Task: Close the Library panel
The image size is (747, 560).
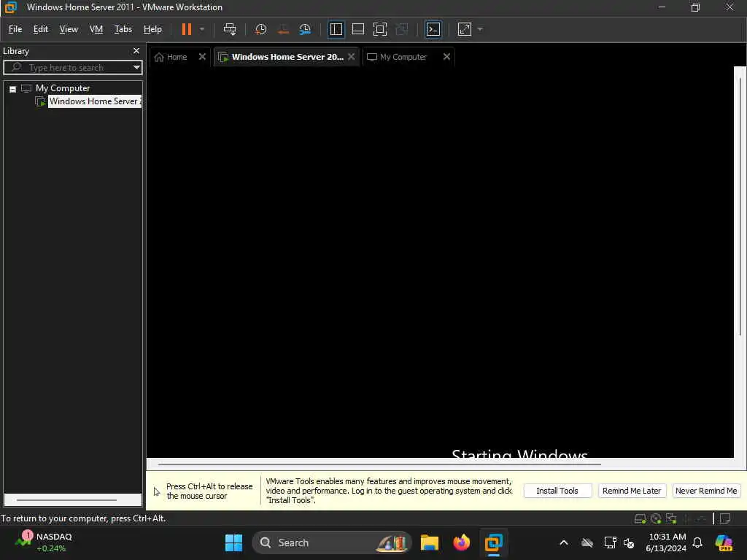Action: 136,50
